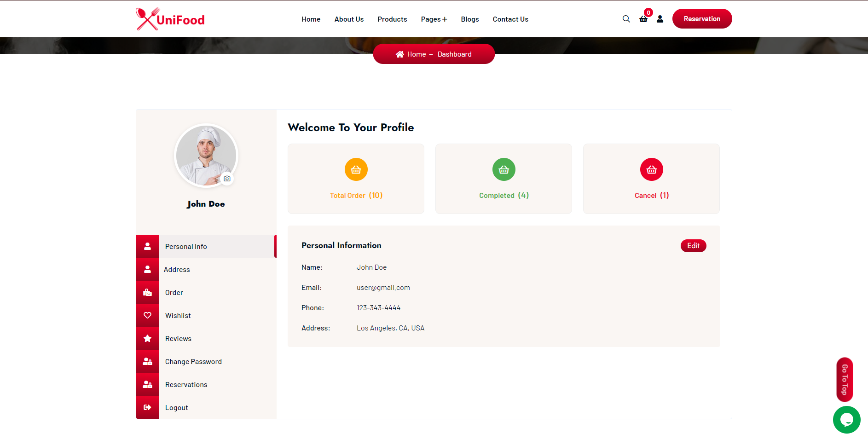Click the search magnifier icon in header
Viewport: 868px width, 440px height.
626,19
